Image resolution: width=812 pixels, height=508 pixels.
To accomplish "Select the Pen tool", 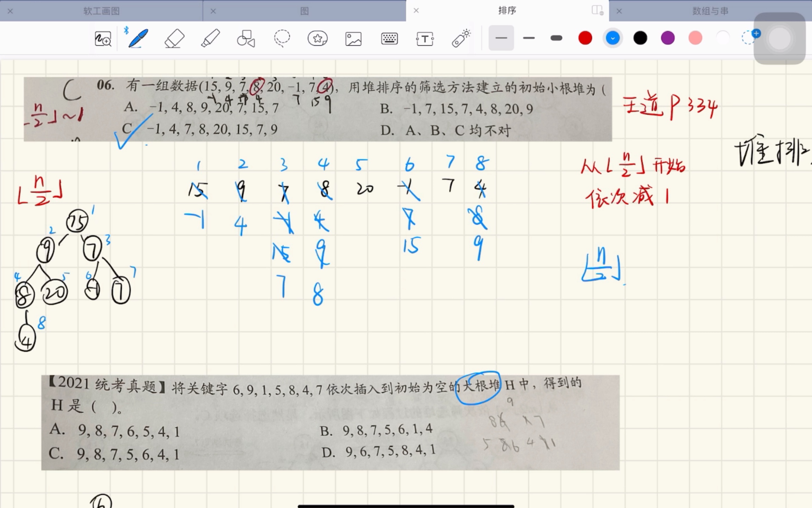I will [x=138, y=38].
